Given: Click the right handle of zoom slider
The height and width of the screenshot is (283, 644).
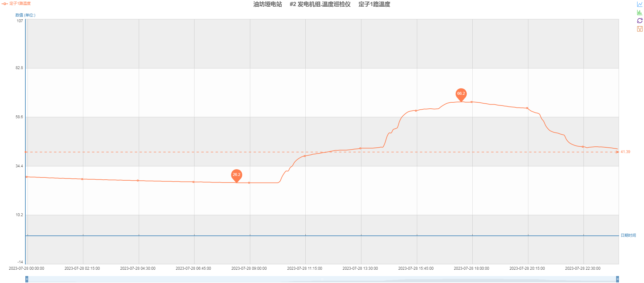Looking at the screenshot, I should tap(617, 279).
